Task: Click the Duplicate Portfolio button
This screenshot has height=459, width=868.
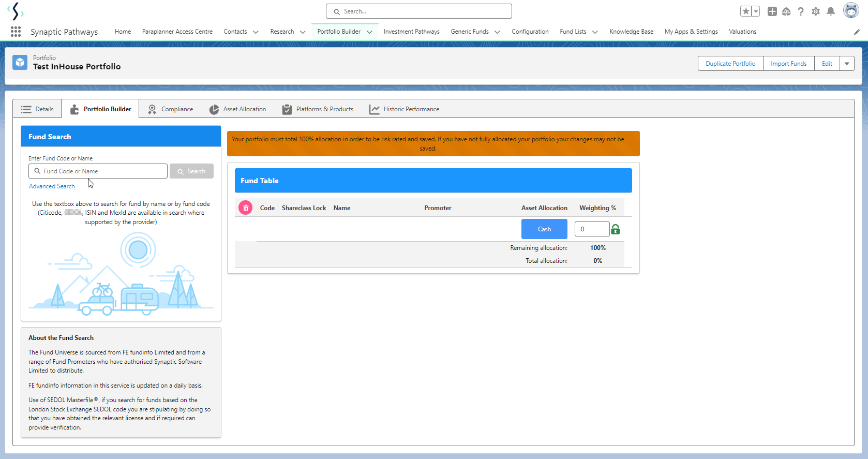Action: [x=730, y=64]
